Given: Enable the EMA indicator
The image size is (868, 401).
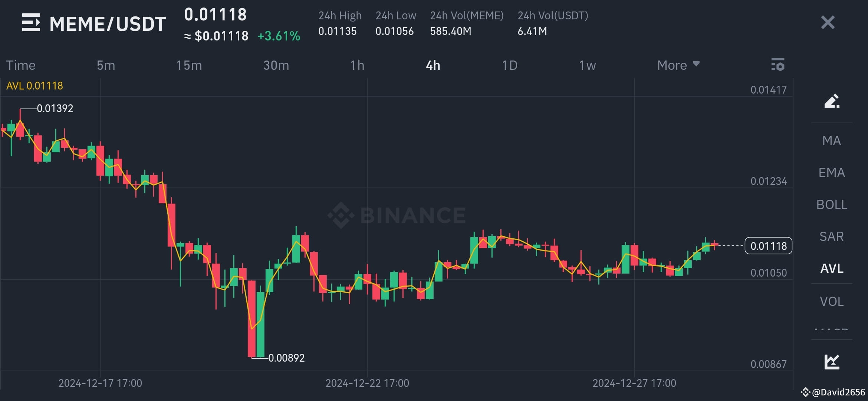Looking at the screenshot, I should click(x=831, y=172).
